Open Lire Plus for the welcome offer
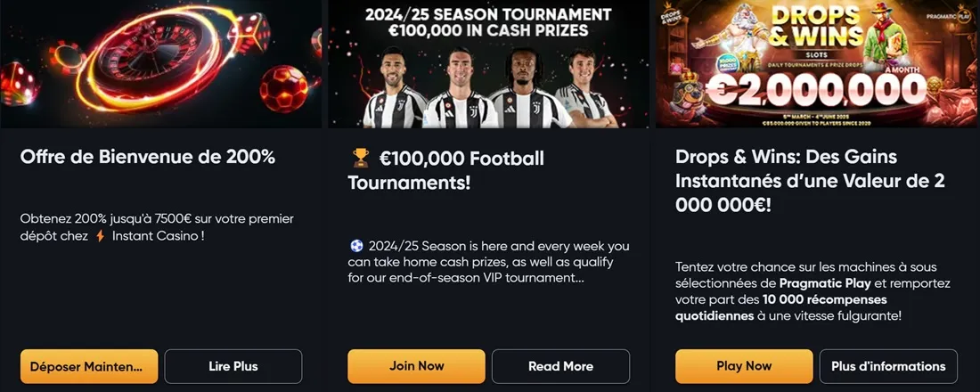980x392 pixels. point(233,366)
